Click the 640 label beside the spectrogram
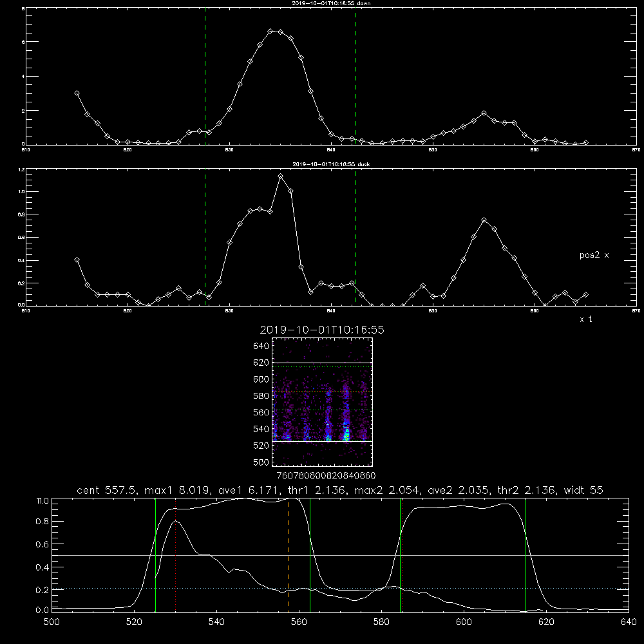Screen dimensions: 644x644 pos(261,346)
